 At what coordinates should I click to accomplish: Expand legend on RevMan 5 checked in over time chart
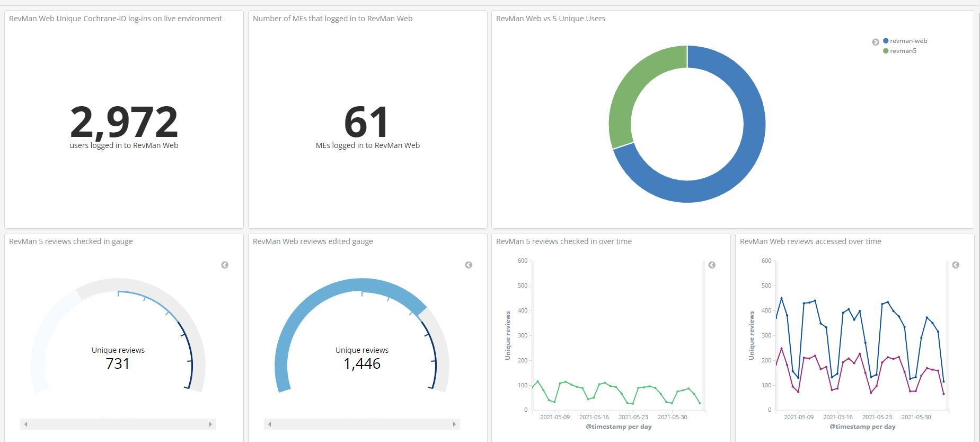[x=712, y=265]
